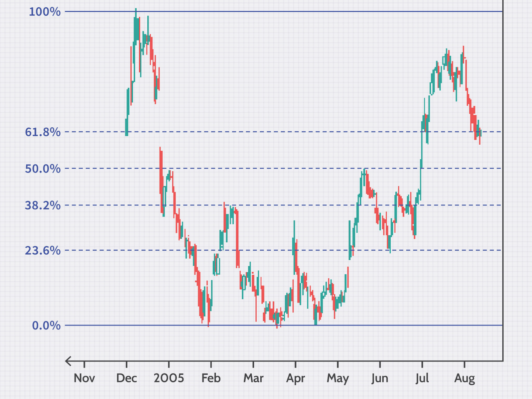Viewport: 532px width, 399px height.
Task: Click the Mar label on the time axis
Action: 253,378
